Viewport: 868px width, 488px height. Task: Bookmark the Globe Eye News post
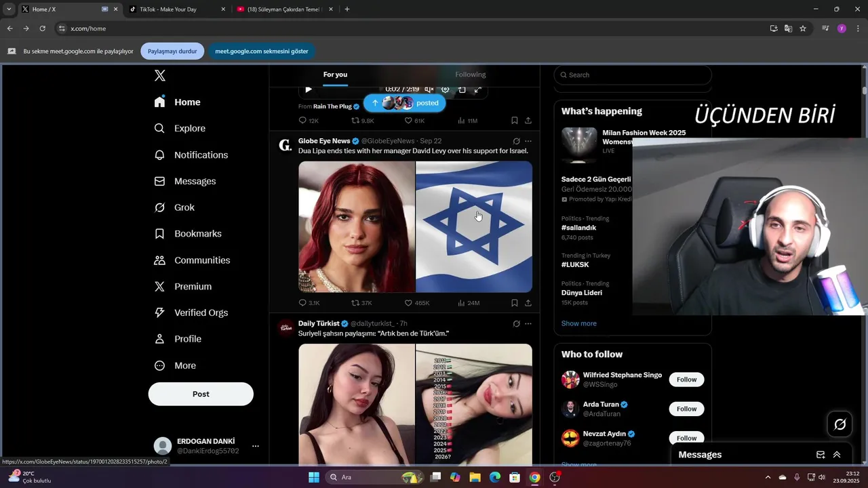[x=515, y=303]
